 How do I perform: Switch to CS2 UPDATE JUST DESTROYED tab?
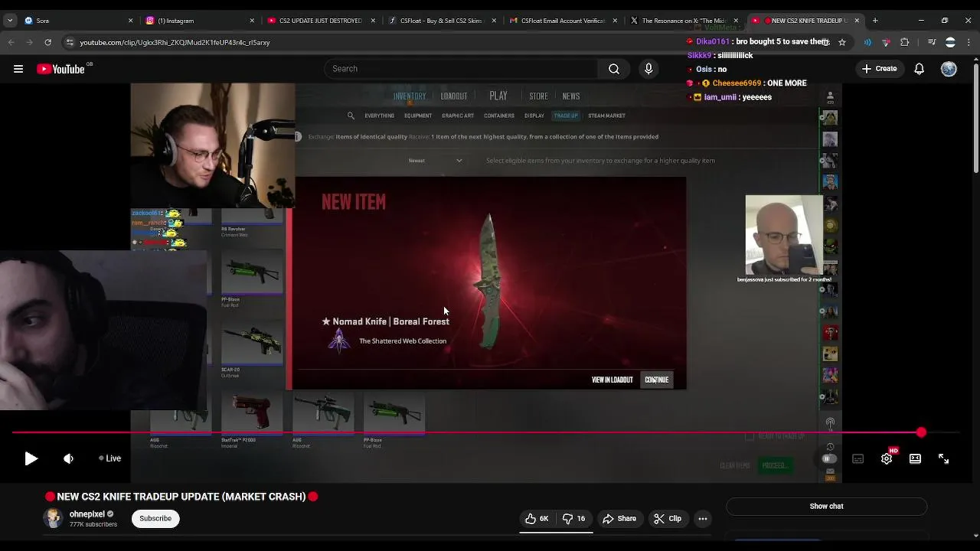coord(321,21)
